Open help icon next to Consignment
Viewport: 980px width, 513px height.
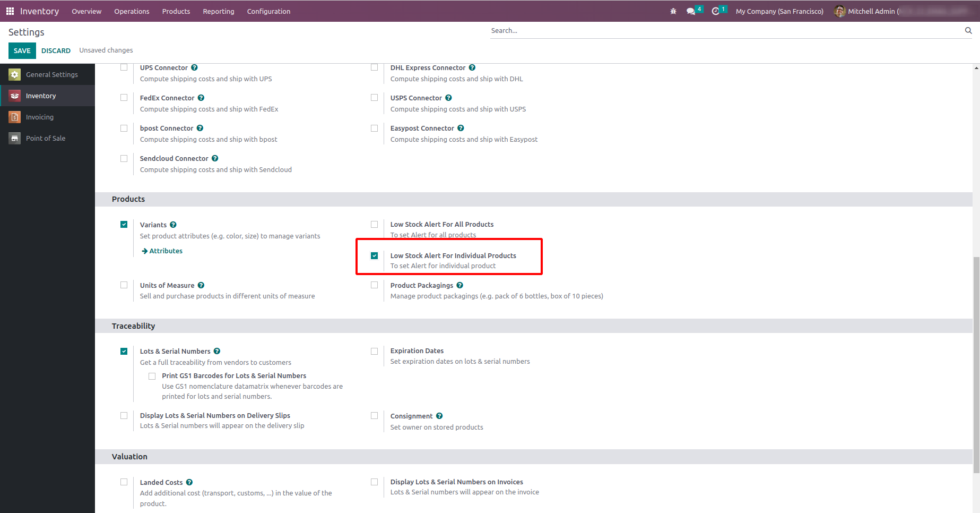pyautogui.click(x=439, y=416)
